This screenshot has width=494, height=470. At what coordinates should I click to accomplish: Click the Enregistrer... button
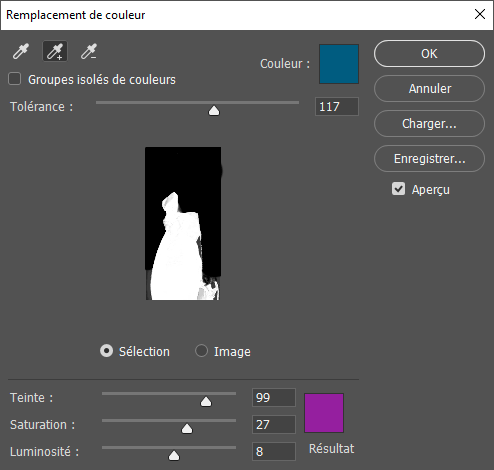coord(429,159)
